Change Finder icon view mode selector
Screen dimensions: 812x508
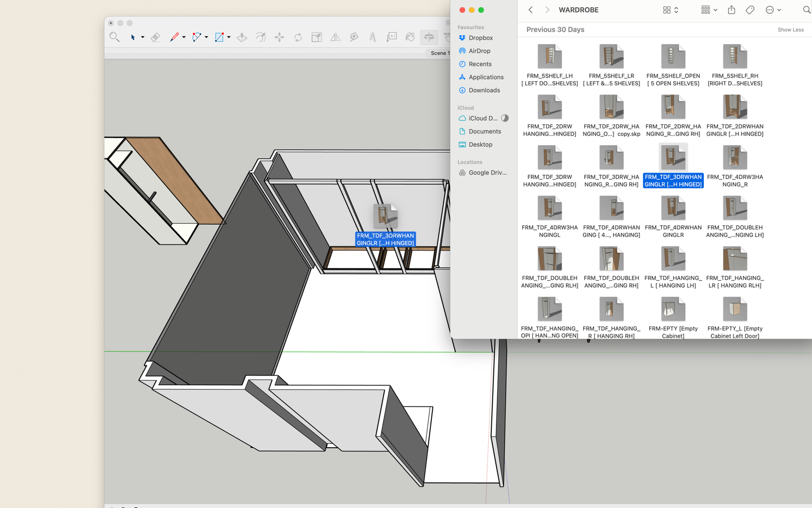[x=670, y=10]
